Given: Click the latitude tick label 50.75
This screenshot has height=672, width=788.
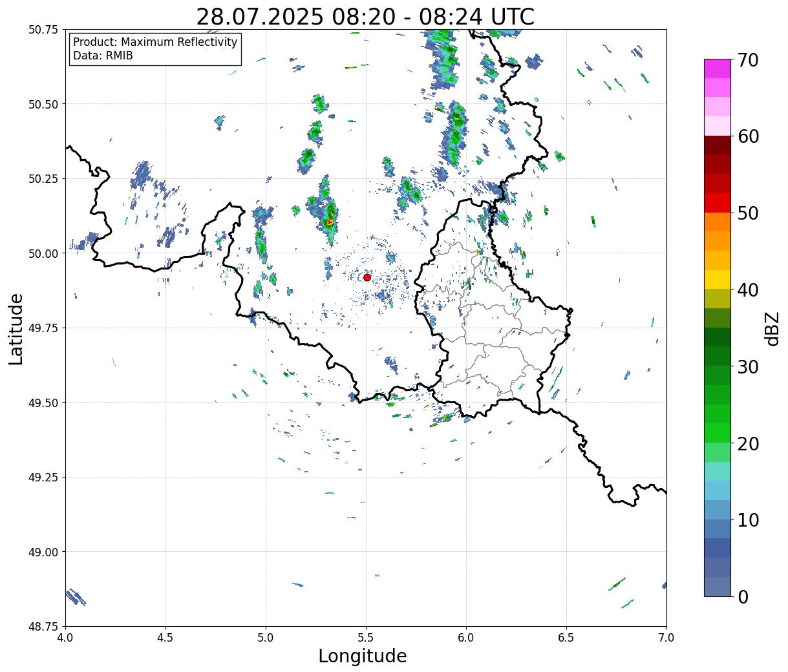Looking at the screenshot, I should 43,30.
